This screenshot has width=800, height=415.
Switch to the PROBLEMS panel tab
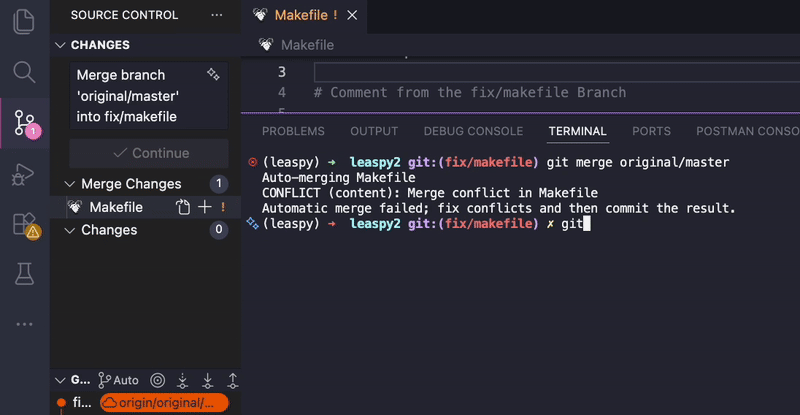(x=292, y=131)
